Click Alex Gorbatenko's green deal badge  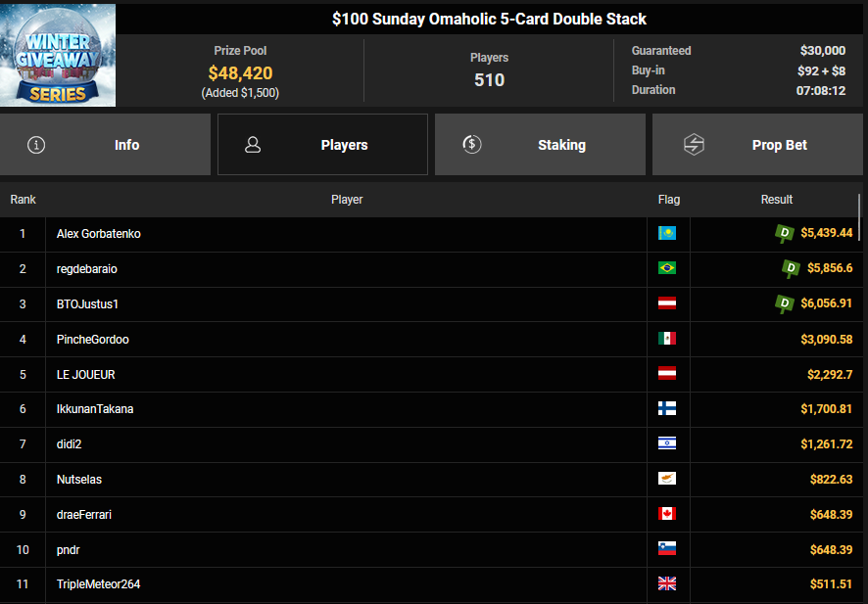(x=784, y=233)
